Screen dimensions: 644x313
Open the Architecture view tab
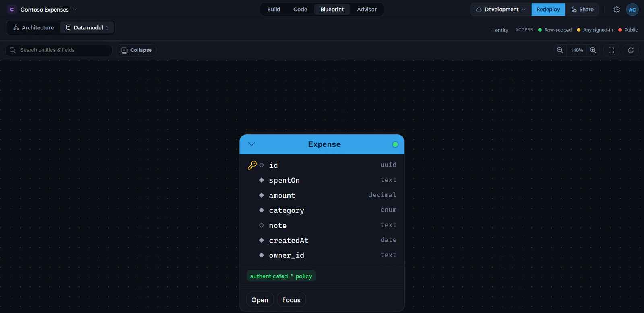click(33, 28)
